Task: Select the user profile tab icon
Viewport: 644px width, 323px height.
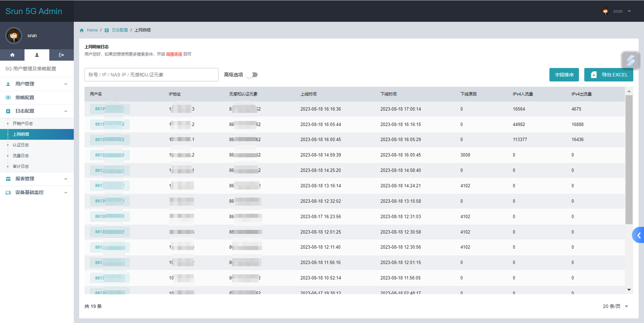Action: 37,55
